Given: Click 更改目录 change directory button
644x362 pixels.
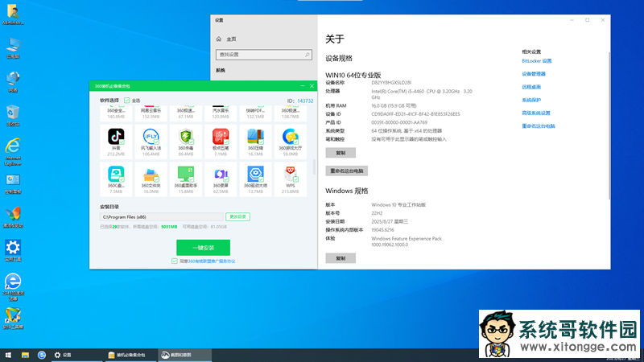Looking at the screenshot, I should (237, 216).
